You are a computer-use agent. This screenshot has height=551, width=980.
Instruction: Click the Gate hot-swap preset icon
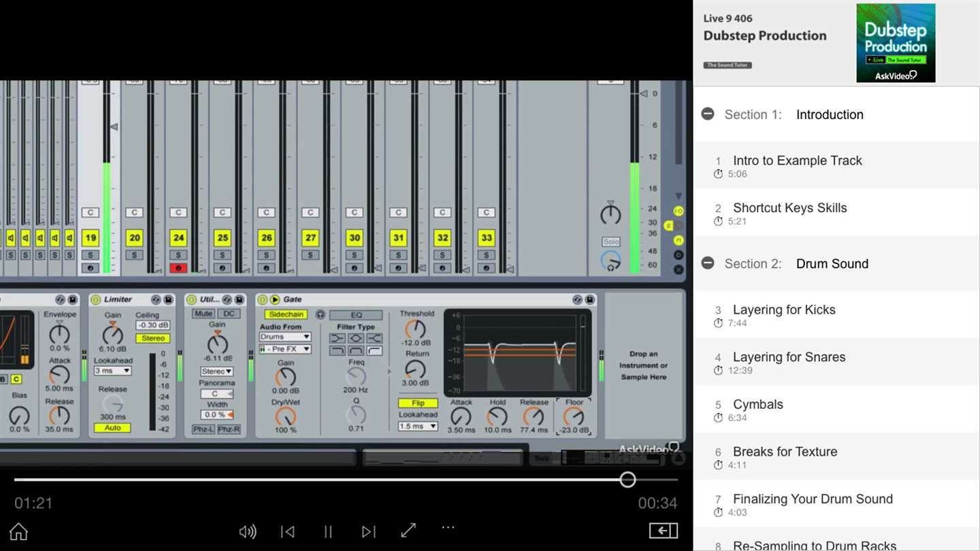click(x=578, y=299)
